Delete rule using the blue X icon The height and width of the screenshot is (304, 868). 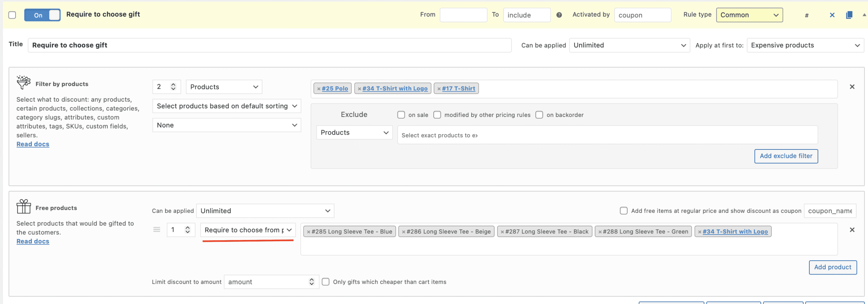pos(832,15)
